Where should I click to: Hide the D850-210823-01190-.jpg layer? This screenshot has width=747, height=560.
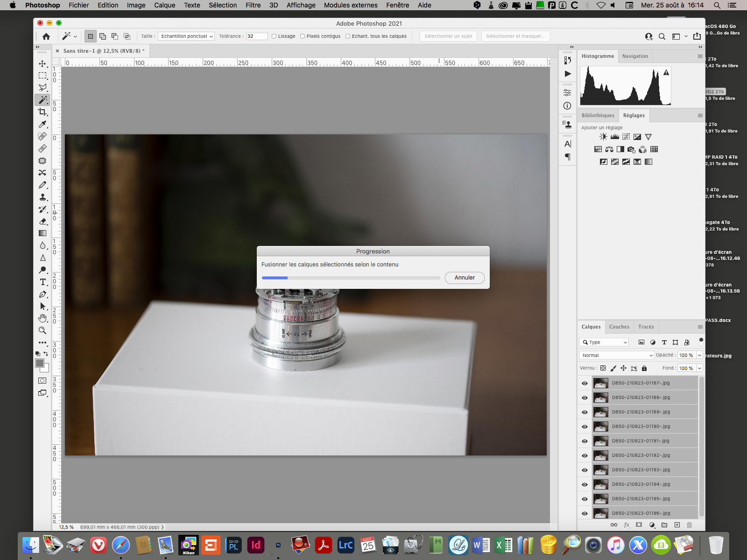[584, 426]
